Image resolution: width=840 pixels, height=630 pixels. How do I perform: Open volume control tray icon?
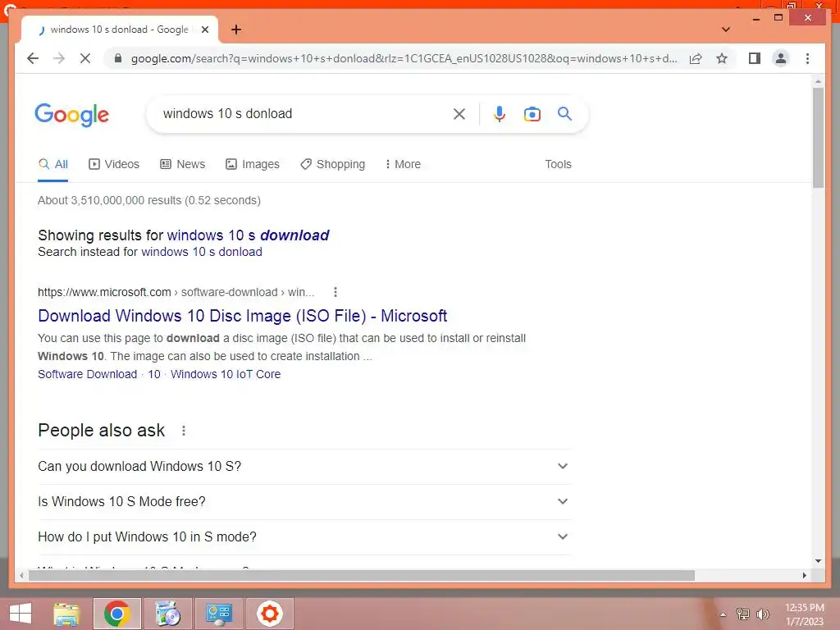click(x=762, y=614)
